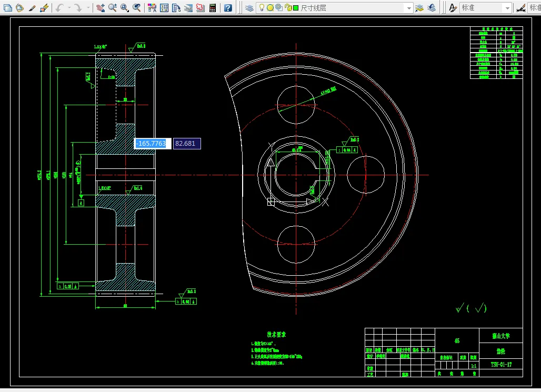Click the gear parameter table at top right

pos(496,53)
